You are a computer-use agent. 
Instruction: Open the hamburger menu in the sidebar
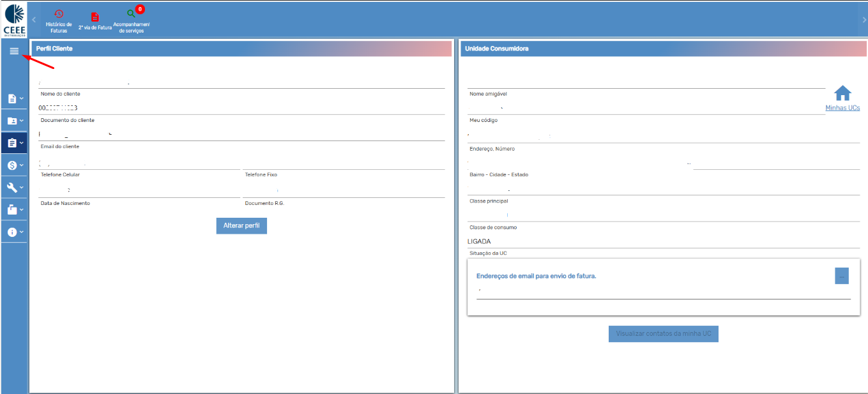(x=14, y=51)
